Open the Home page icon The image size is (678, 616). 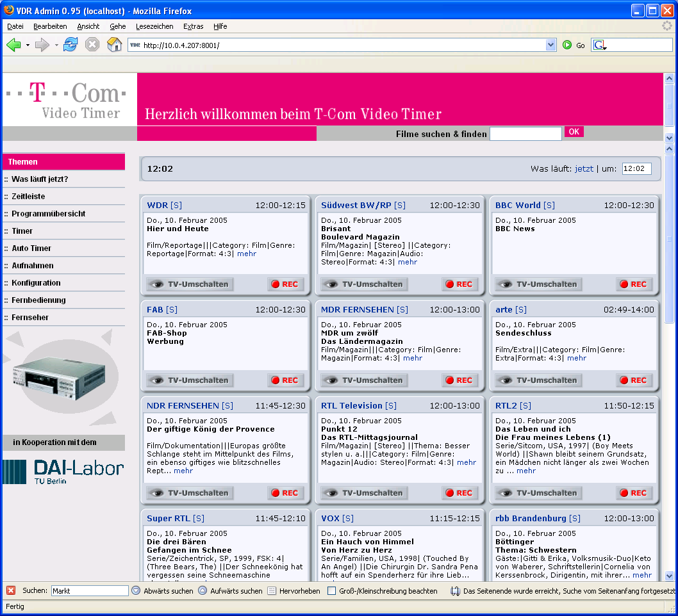pyautogui.click(x=114, y=44)
